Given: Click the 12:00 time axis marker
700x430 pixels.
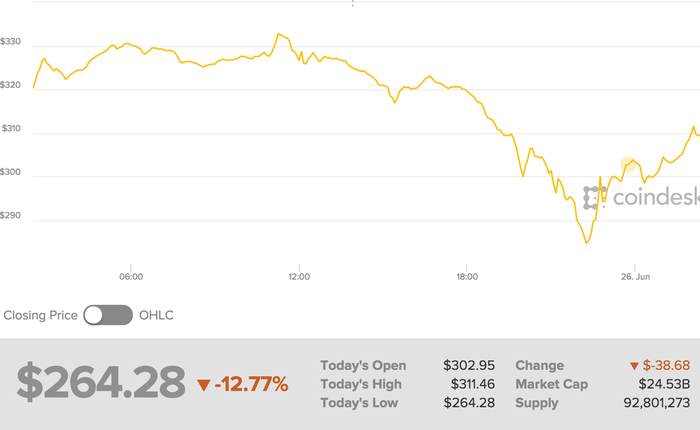Looking at the screenshot, I should (x=299, y=276).
